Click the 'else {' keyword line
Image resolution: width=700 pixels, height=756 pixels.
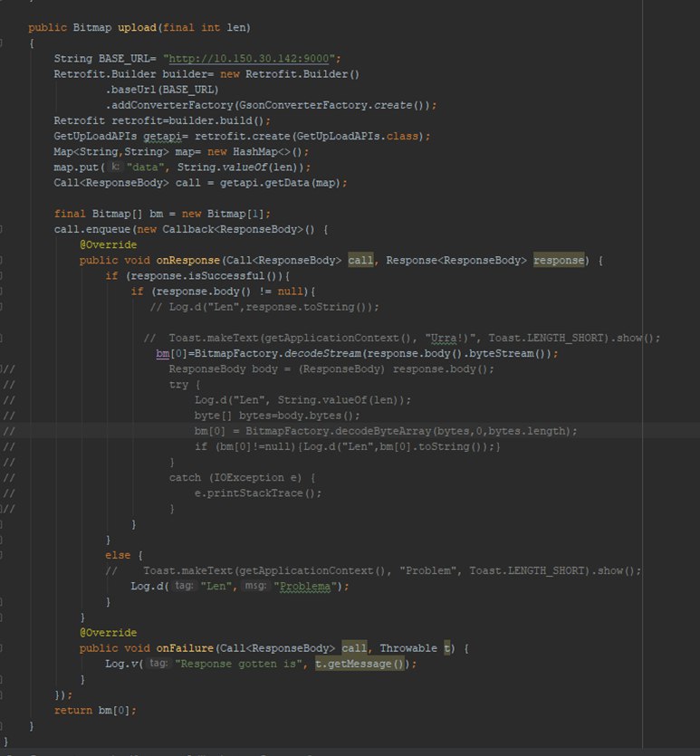click(x=124, y=555)
